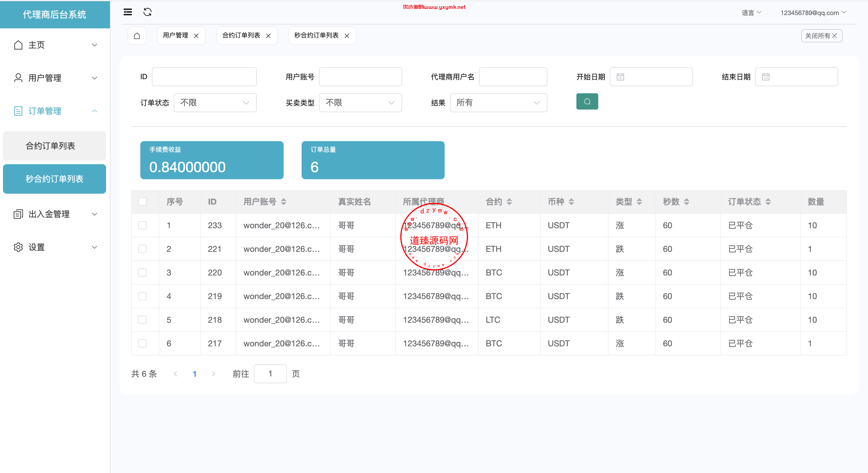Focus the 开始日期 date field
The width and height of the screenshot is (868, 473).
pos(651,77)
